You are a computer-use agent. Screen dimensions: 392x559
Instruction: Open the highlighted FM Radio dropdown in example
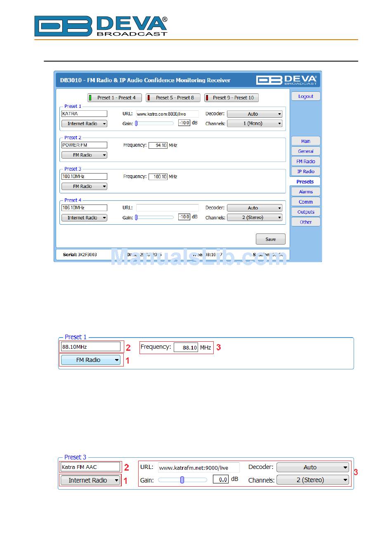[91, 360]
